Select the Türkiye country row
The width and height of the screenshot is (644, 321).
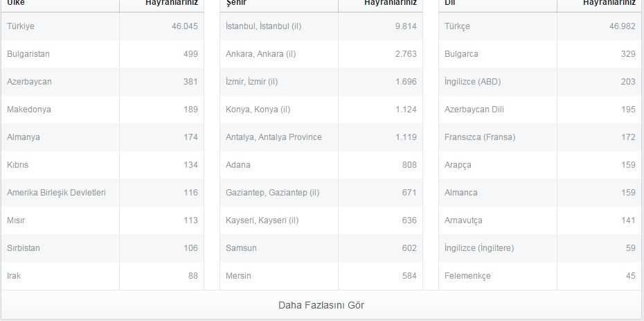pos(102,26)
